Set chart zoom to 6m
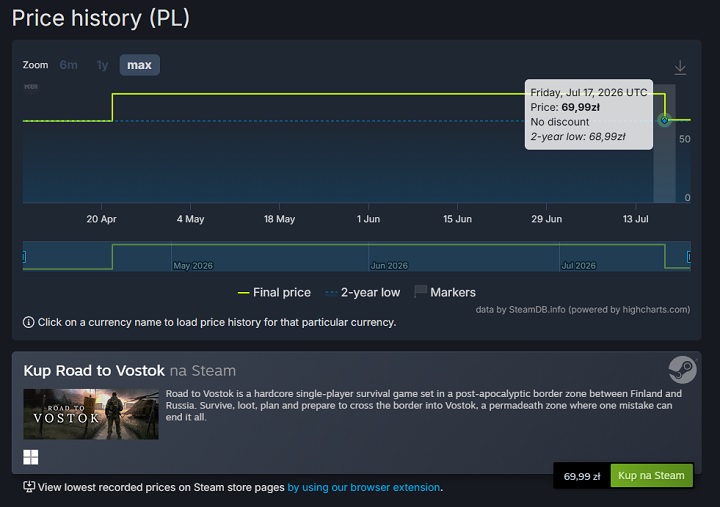This screenshot has width=720, height=507. [x=68, y=65]
